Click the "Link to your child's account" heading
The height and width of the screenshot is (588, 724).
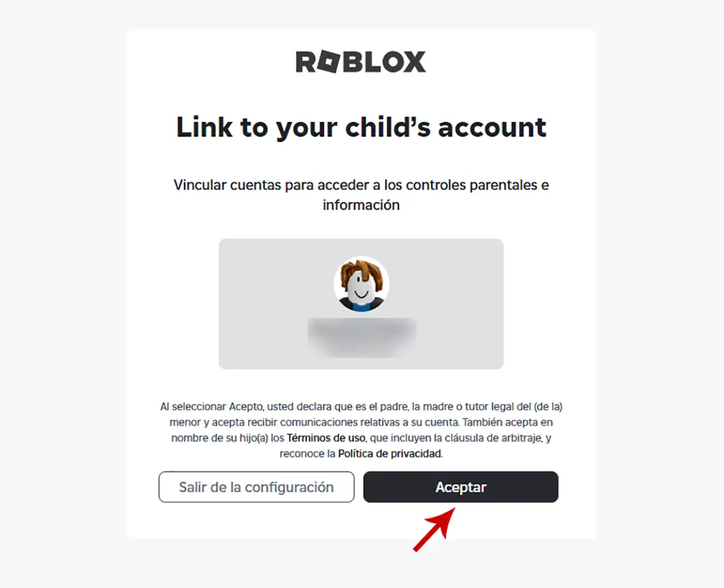click(361, 128)
